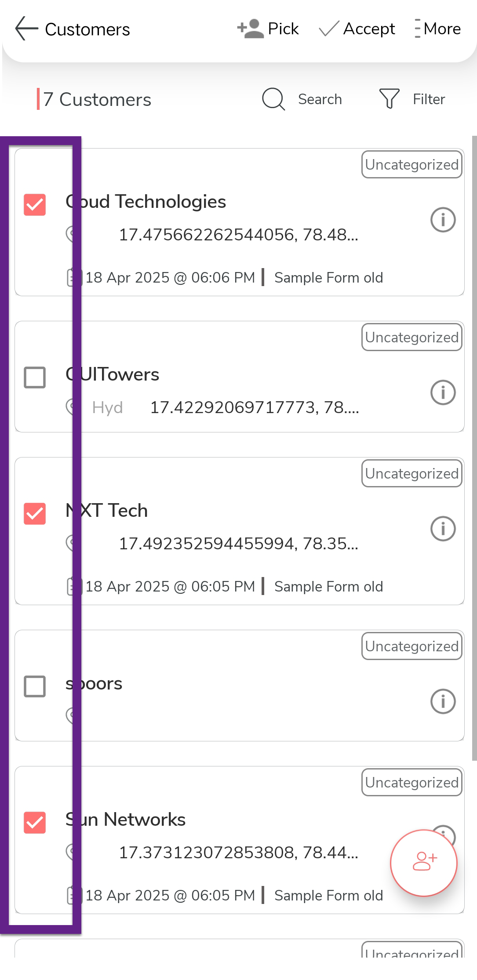Open Sample Form old on NXT Tech
477x980 pixels.
[328, 587]
